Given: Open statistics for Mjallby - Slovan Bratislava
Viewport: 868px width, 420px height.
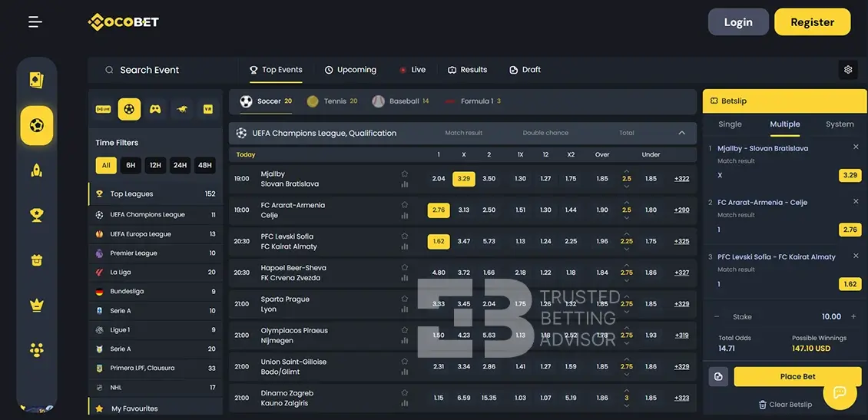Looking at the screenshot, I should pyautogui.click(x=405, y=184).
